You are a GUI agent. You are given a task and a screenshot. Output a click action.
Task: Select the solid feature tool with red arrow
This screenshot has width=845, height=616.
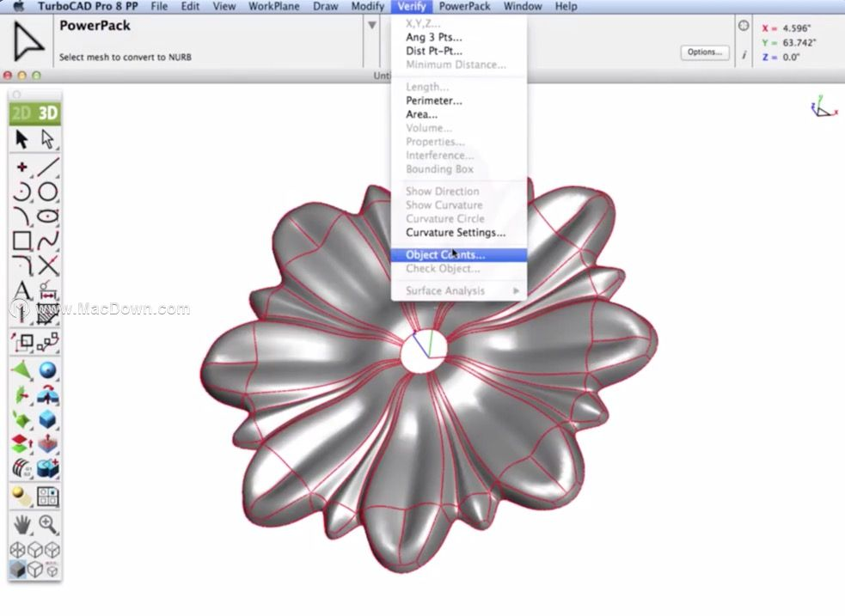pyautogui.click(x=47, y=395)
